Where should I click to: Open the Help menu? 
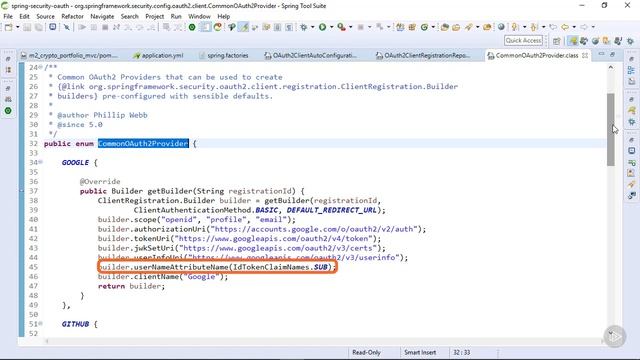pos(224,16)
